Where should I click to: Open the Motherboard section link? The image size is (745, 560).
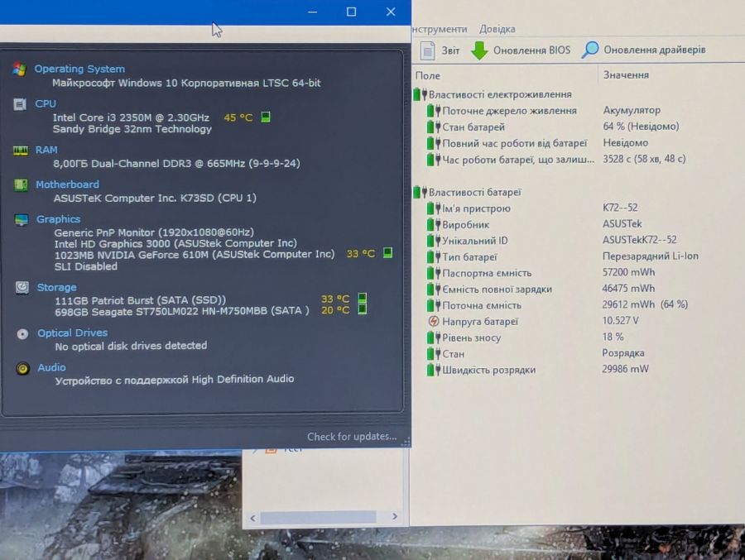tap(68, 184)
